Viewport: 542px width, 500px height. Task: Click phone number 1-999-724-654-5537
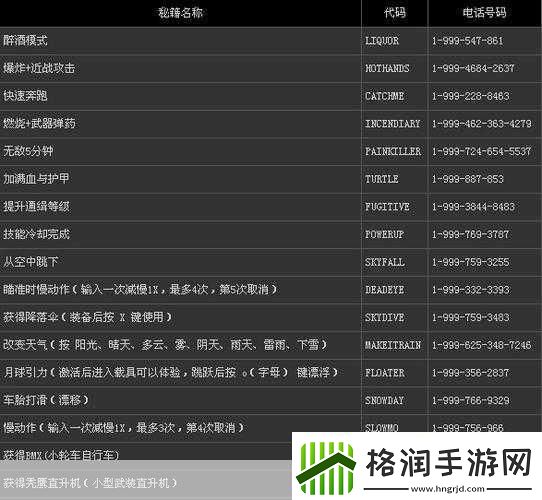point(482,151)
